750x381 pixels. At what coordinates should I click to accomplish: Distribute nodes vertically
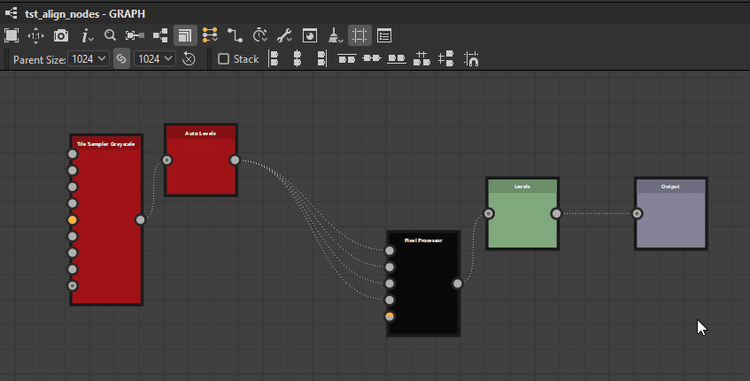click(446, 59)
